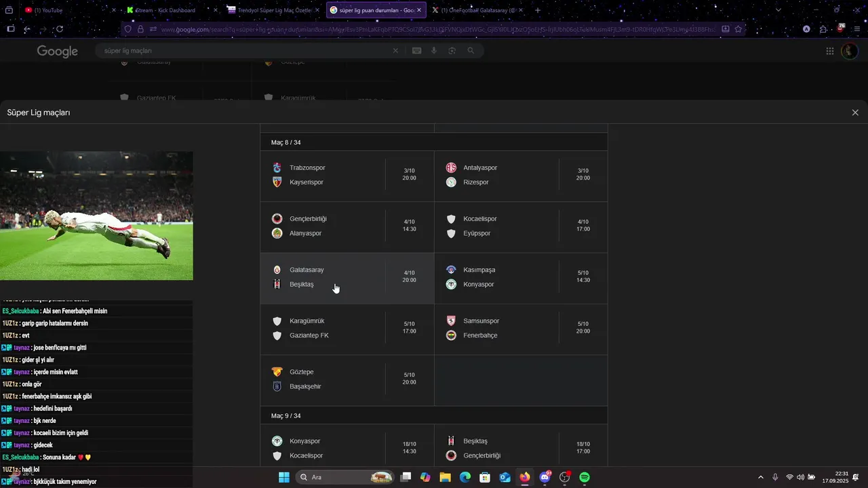Open the Kasımpaşa vs Konyaspor match
Viewport: 868px width, 488px height.
(x=521, y=277)
